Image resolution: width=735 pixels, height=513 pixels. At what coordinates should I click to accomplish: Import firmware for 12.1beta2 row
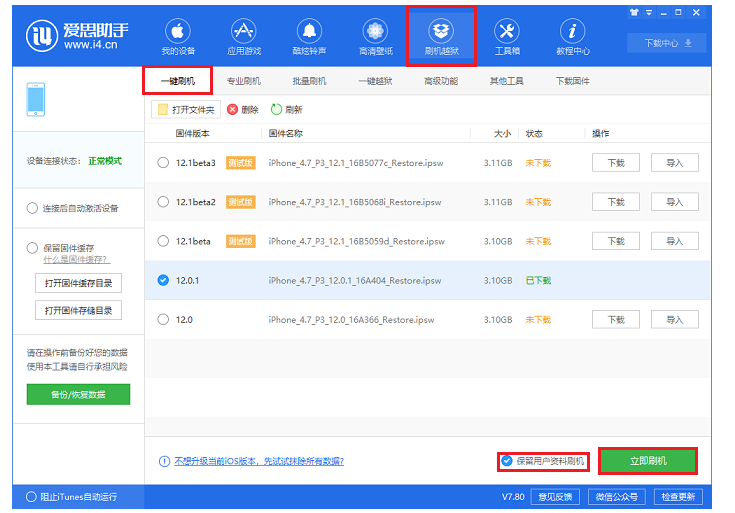tap(675, 202)
